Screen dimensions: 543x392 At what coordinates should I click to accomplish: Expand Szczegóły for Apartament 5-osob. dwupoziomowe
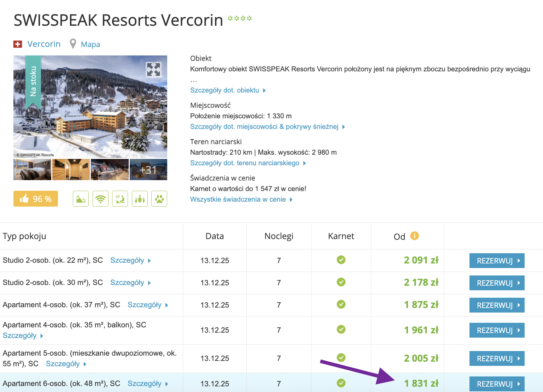(66, 364)
